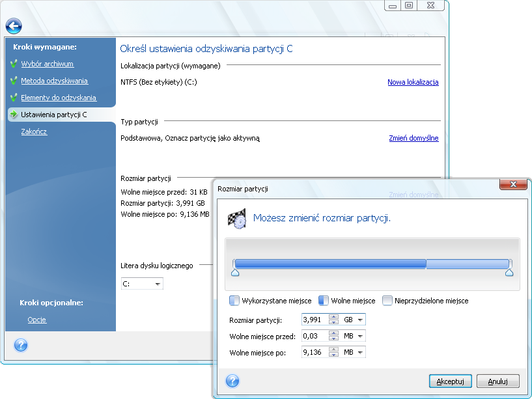Decrease Wolne miejsce przed with down spinner
Viewport: 532px width, 399px height.
334,338
